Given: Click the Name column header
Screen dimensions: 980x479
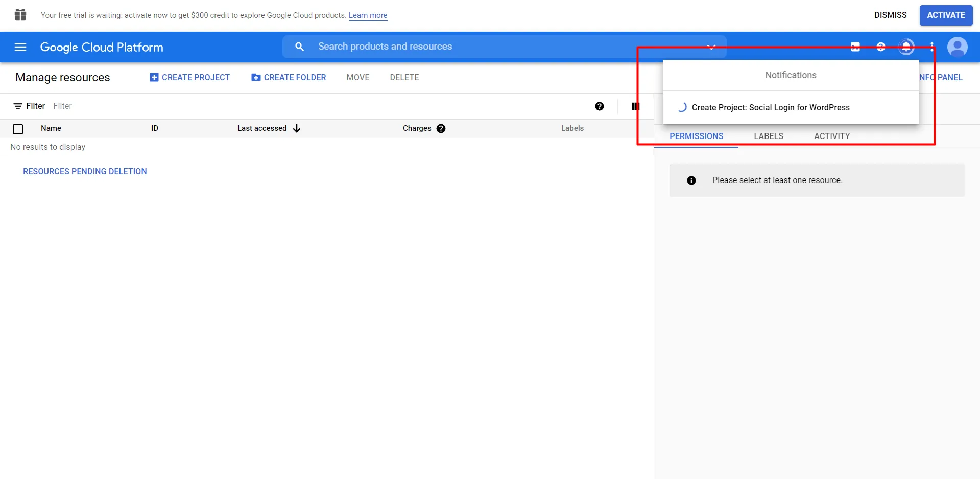Looking at the screenshot, I should coord(51,128).
